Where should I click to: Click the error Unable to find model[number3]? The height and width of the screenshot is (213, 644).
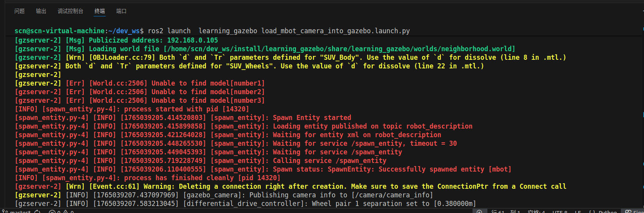click(x=140, y=100)
